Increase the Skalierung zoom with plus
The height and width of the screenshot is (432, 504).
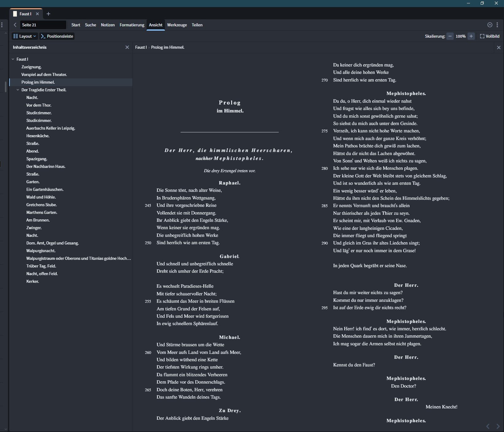coord(471,36)
